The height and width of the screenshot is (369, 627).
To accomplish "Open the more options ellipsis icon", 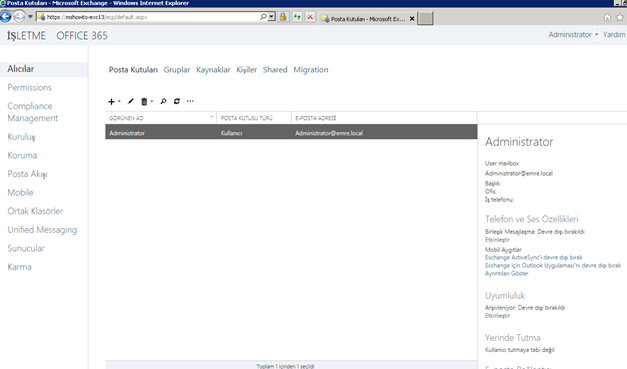I will 190,101.
